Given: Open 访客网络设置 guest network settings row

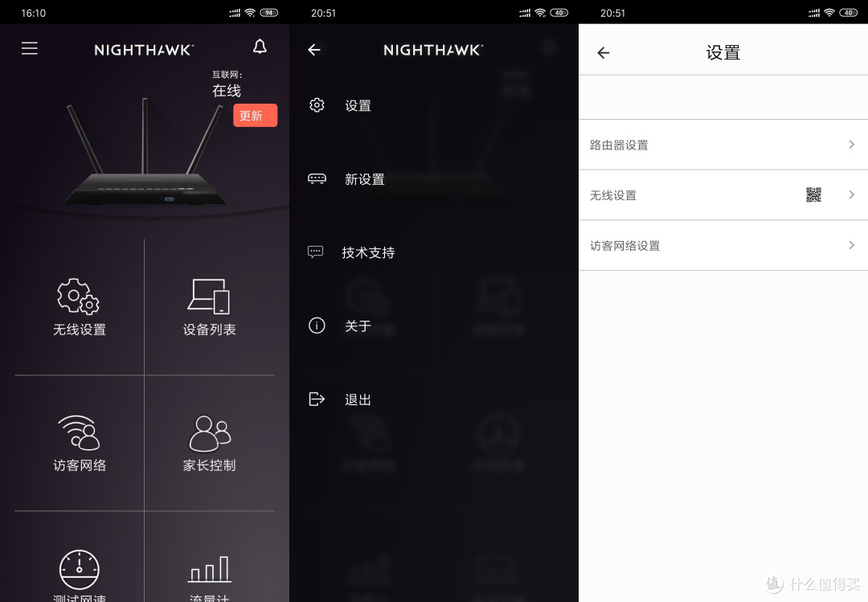Looking at the screenshot, I should click(x=723, y=245).
